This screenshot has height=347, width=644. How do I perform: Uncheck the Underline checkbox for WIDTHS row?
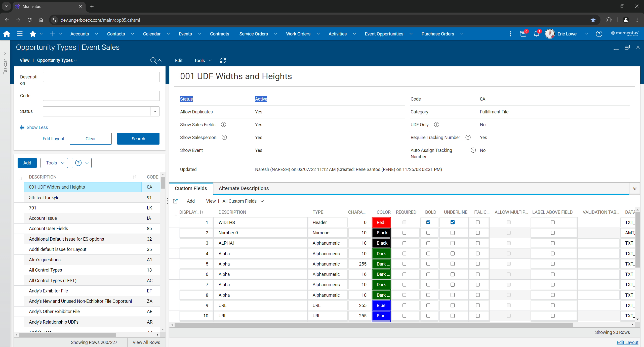(x=453, y=222)
